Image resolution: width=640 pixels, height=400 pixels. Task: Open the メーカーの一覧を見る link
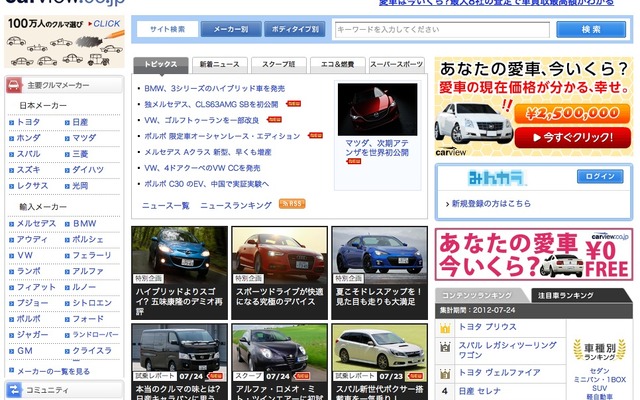[x=53, y=371]
